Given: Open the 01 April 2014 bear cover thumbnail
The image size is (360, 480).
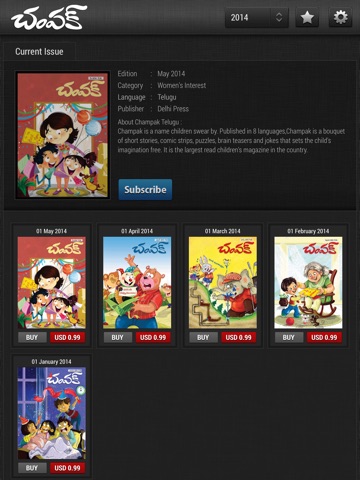Looking at the screenshot, I should coord(137,283).
